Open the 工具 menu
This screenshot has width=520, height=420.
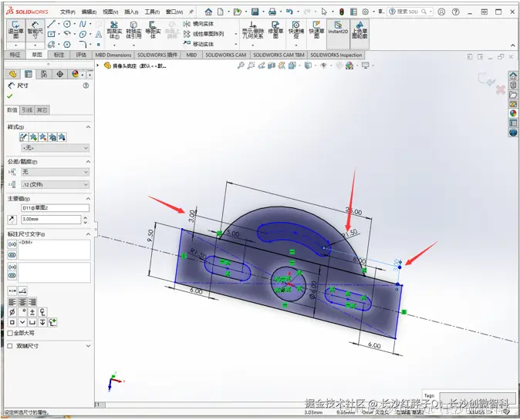(152, 12)
